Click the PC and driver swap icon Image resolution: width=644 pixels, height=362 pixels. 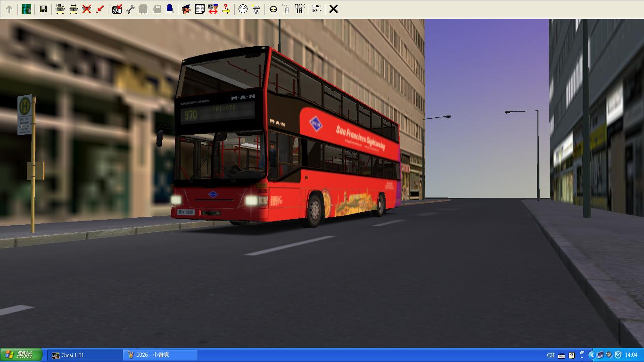[x=213, y=9]
